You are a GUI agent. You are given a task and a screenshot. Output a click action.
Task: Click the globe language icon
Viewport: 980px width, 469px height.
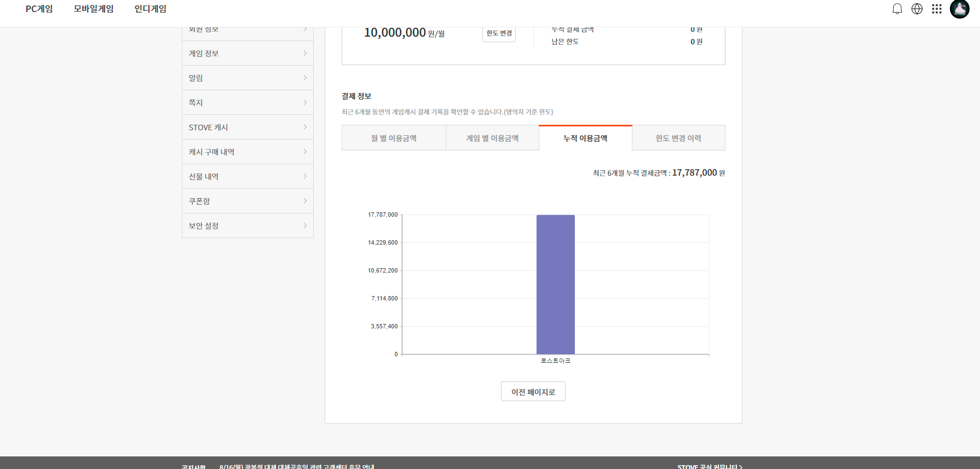point(917,9)
